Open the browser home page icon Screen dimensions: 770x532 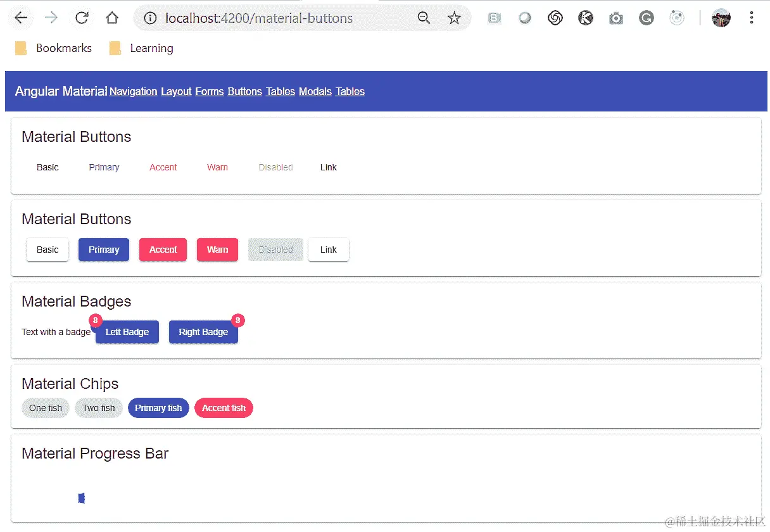pos(112,18)
